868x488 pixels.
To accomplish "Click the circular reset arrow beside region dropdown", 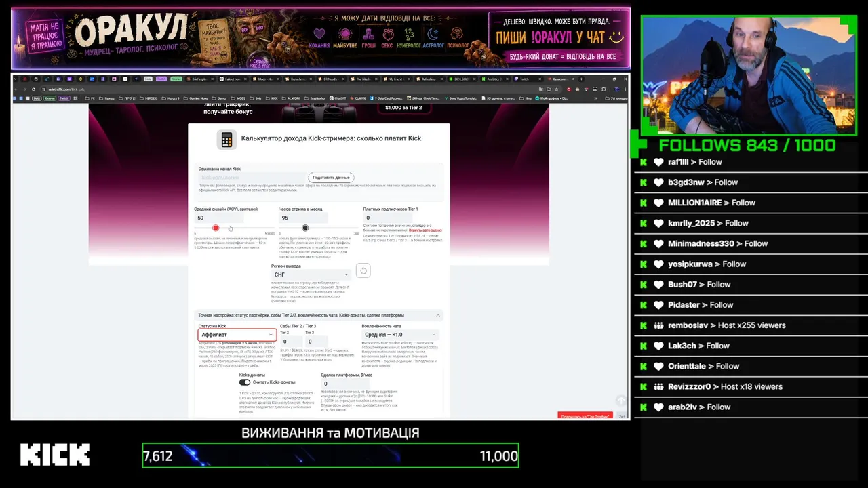I will pyautogui.click(x=363, y=271).
